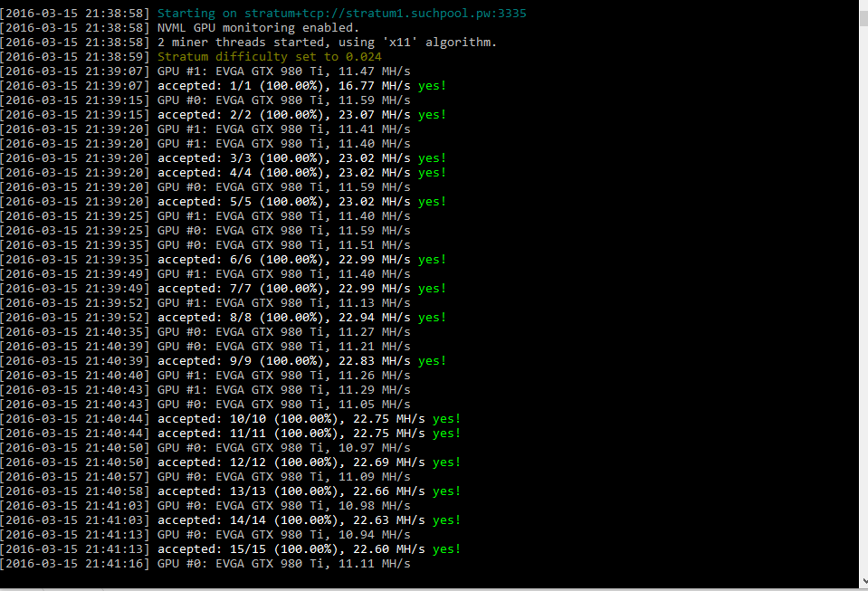Screen dimensions: 868x591
Task: Click the GPU #1 11.41 MH/s line
Action: click(205, 129)
